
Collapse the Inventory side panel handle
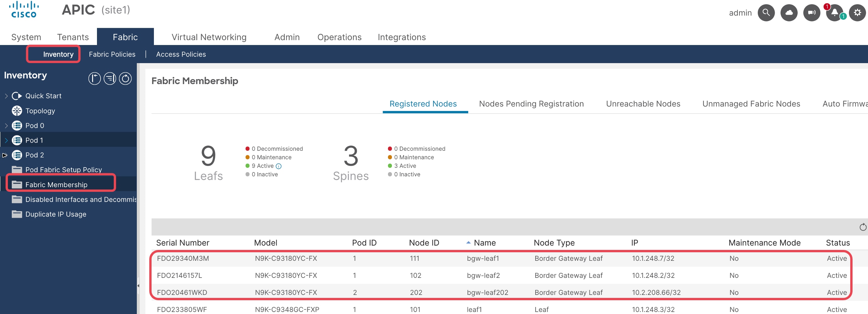point(138,285)
